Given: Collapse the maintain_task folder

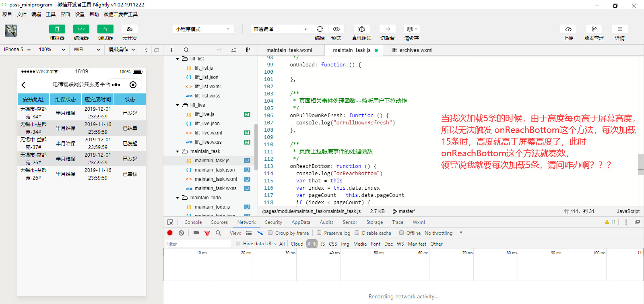Looking at the screenshot, I should coord(178,151).
